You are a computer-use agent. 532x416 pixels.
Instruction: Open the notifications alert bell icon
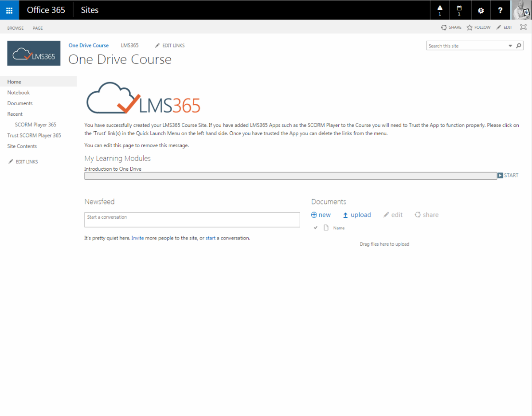[x=440, y=10]
